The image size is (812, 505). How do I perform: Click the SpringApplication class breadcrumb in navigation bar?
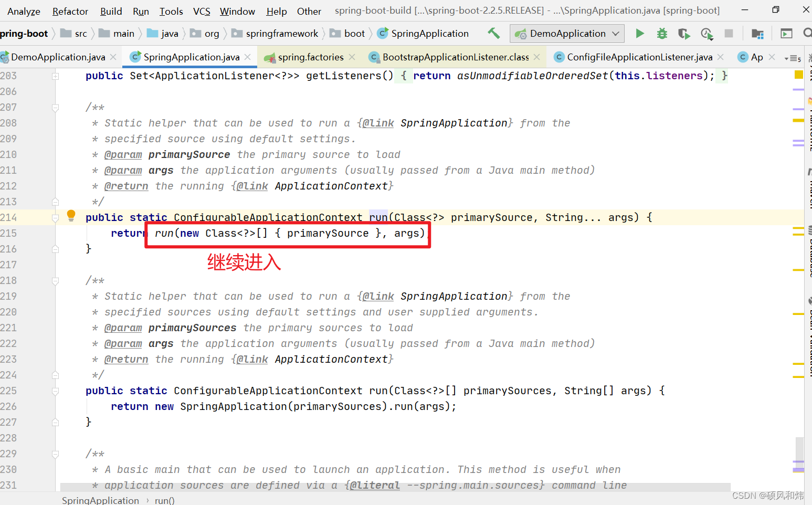click(423, 34)
